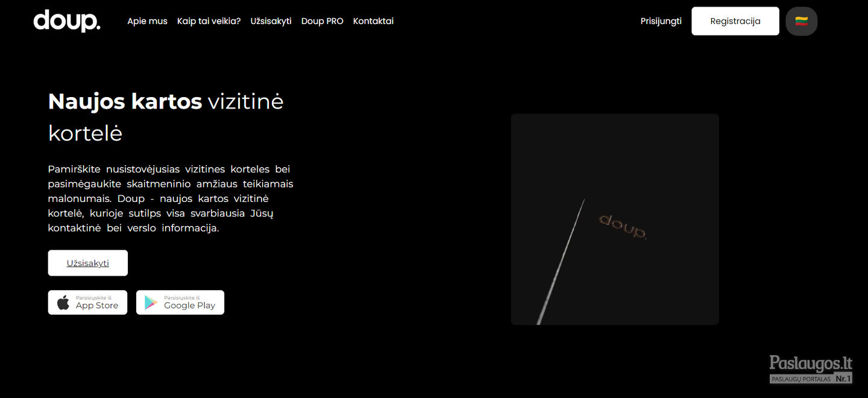Viewport: 868px width, 398px height.
Task: Click the doup card animation preview
Action: pos(615,220)
